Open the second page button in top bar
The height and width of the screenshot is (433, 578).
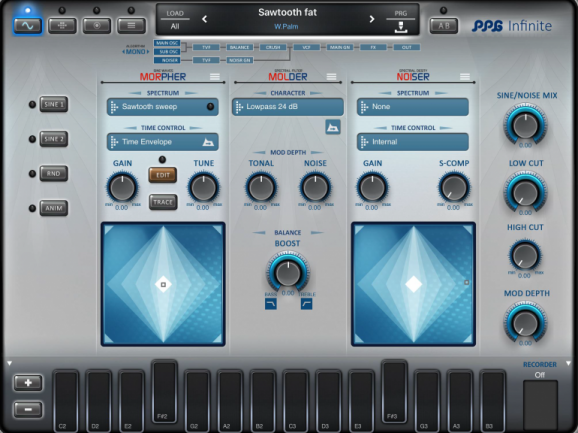[x=62, y=25]
